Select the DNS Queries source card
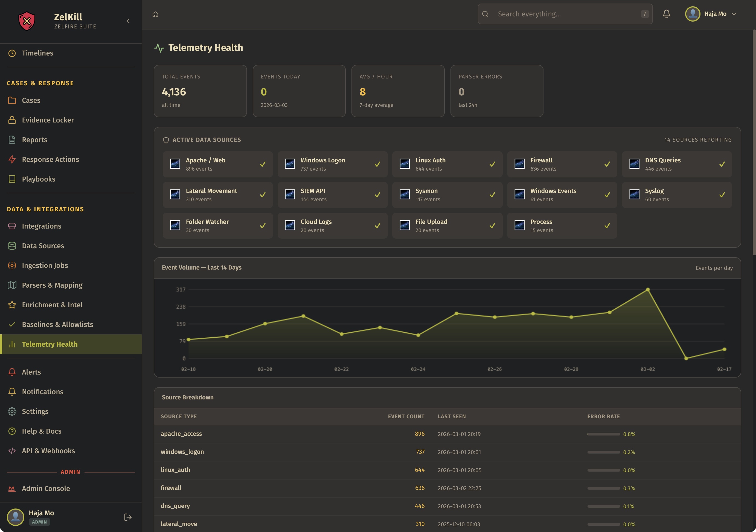This screenshot has width=756, height=532. coord(676,164)
